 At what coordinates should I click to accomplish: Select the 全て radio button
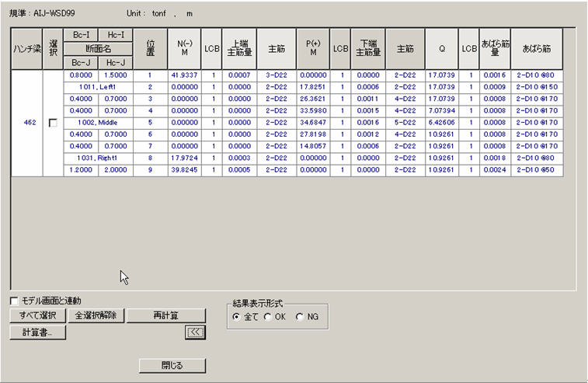coord(237,317)
